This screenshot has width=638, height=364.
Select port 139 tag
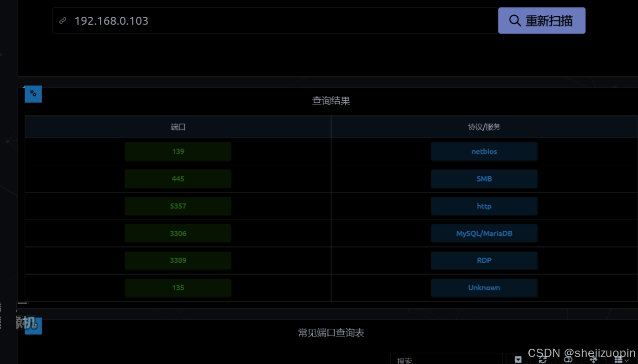click(178, 151)
